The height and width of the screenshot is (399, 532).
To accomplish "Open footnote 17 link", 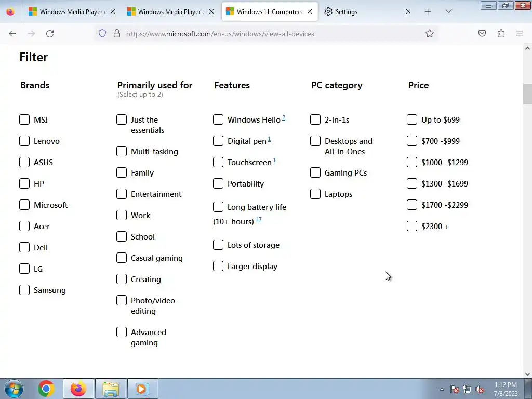I will point(259,220).
